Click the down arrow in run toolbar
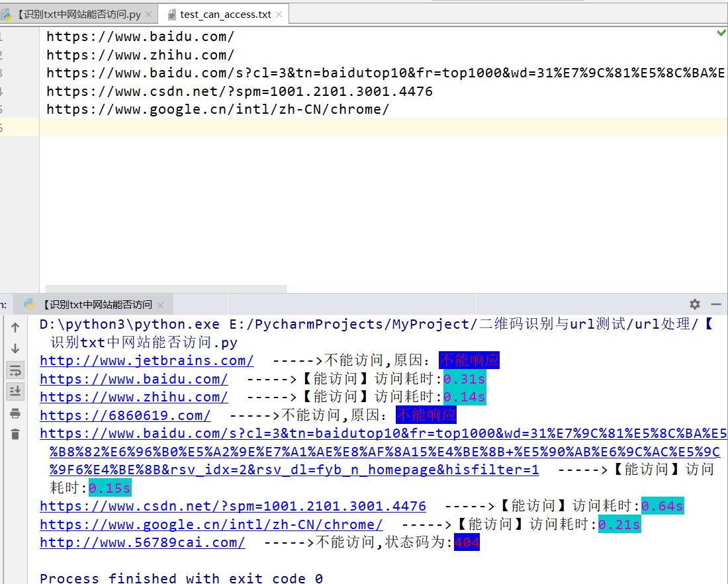Viewport: 728px width, 584px height. (15, 348)
